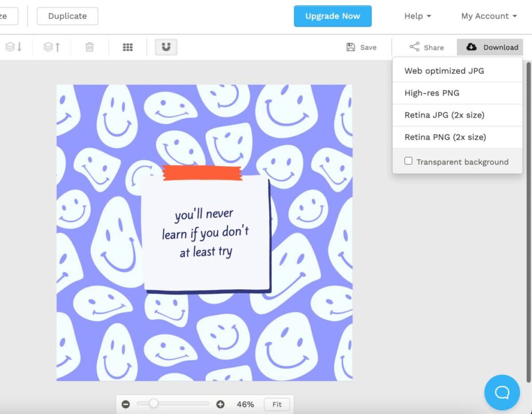Viewport: 532px width, 414px height.
Task: Bring the selected layer forward
Action: click(x=52, y=47)
